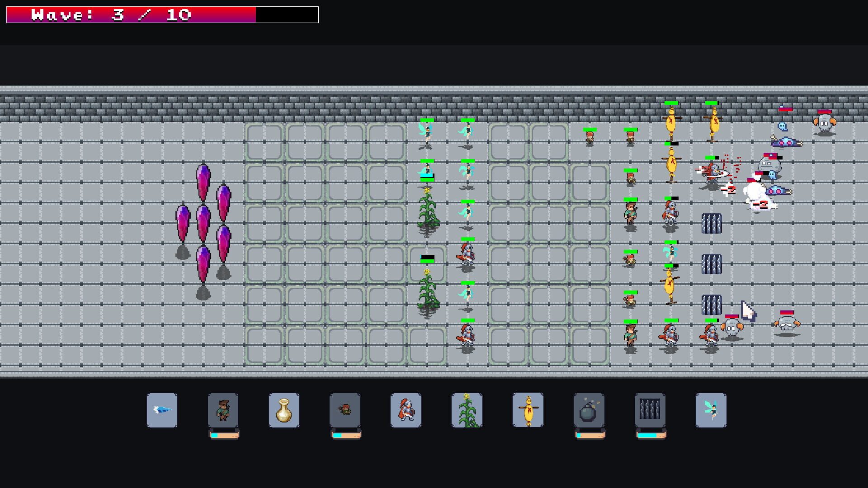
Task: Pick the golden potion vase card
Action: pyautogui.click(x=284, y=410)
